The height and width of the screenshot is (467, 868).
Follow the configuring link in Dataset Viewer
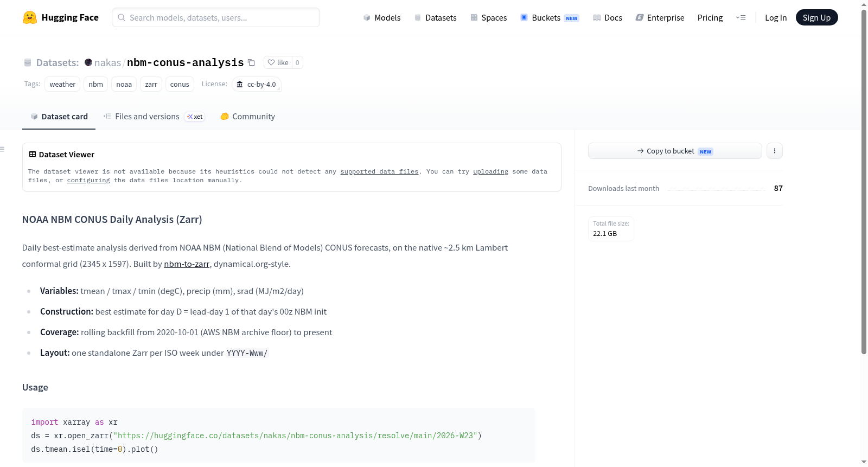[88, 180]
